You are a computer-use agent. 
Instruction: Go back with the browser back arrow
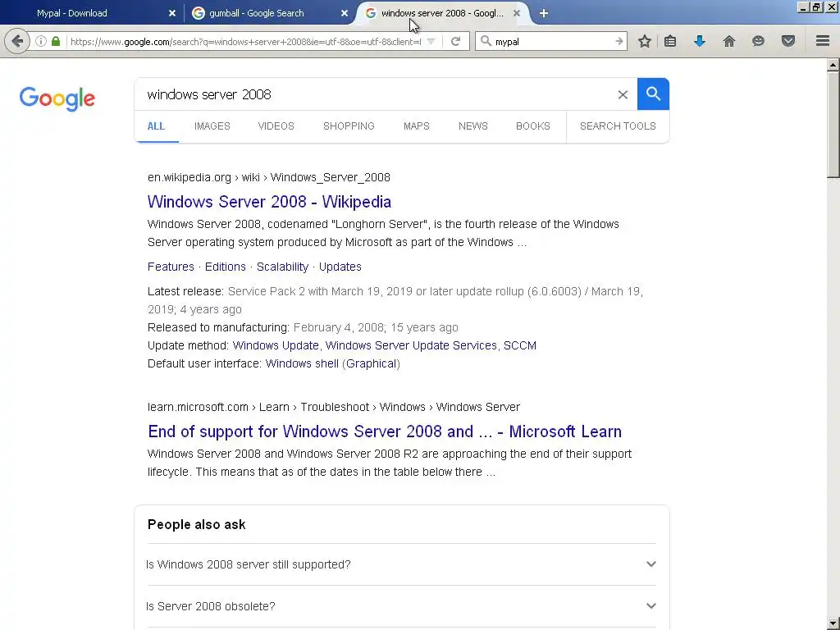click(x=17, y=41)
